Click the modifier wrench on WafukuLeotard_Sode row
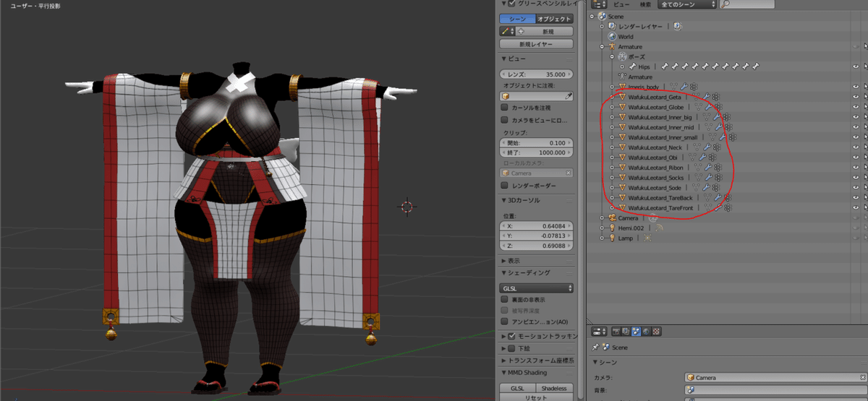 click(x=705, y=188)
